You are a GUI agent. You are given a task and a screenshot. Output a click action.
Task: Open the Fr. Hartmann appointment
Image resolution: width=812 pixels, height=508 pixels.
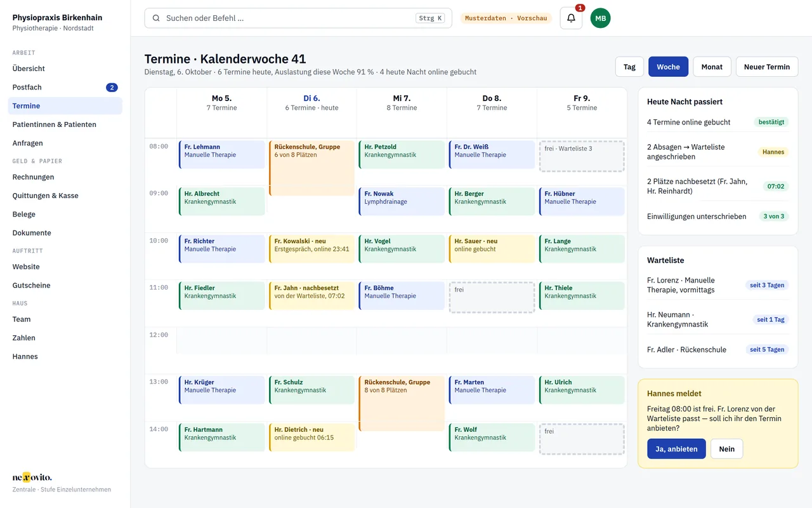coord(221,438)
